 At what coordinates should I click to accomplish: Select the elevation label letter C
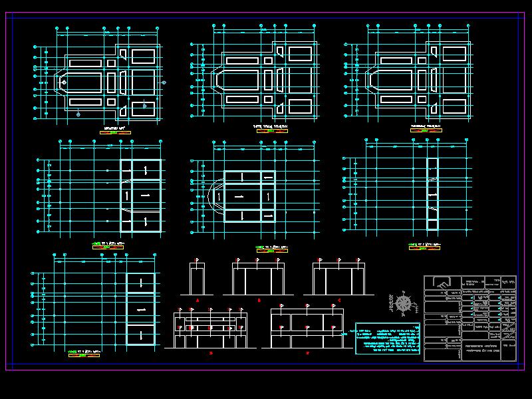(x=338, y=301)
